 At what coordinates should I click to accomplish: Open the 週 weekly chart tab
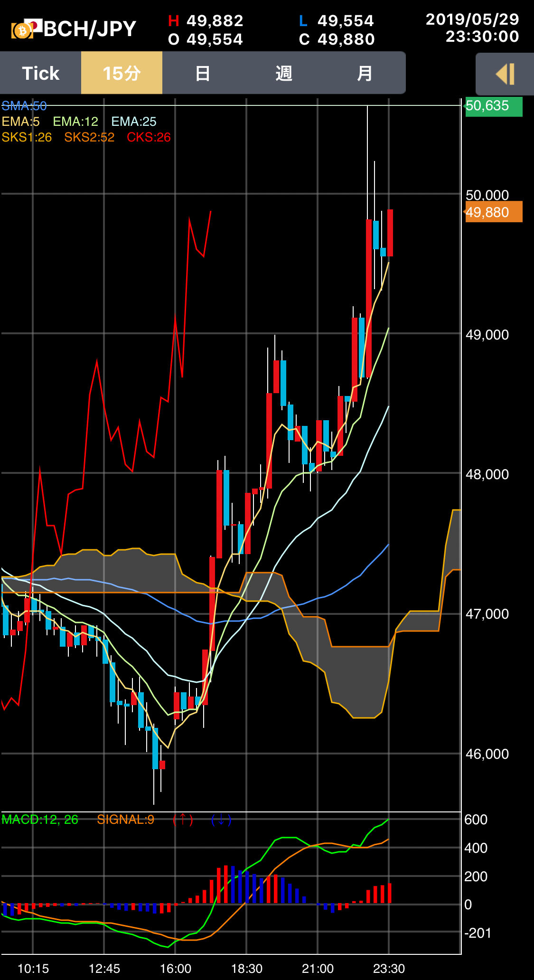[284, 73]
